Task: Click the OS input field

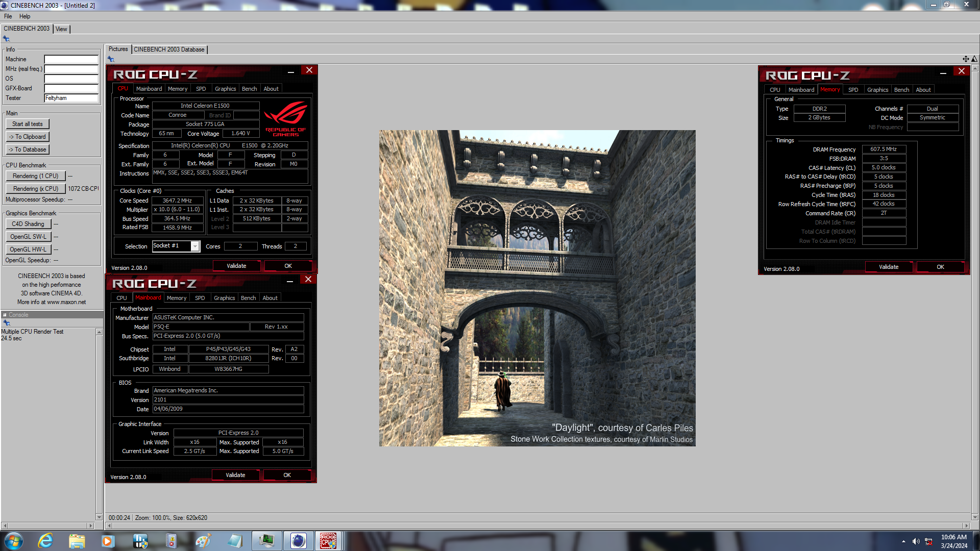Action: (71, 79)
